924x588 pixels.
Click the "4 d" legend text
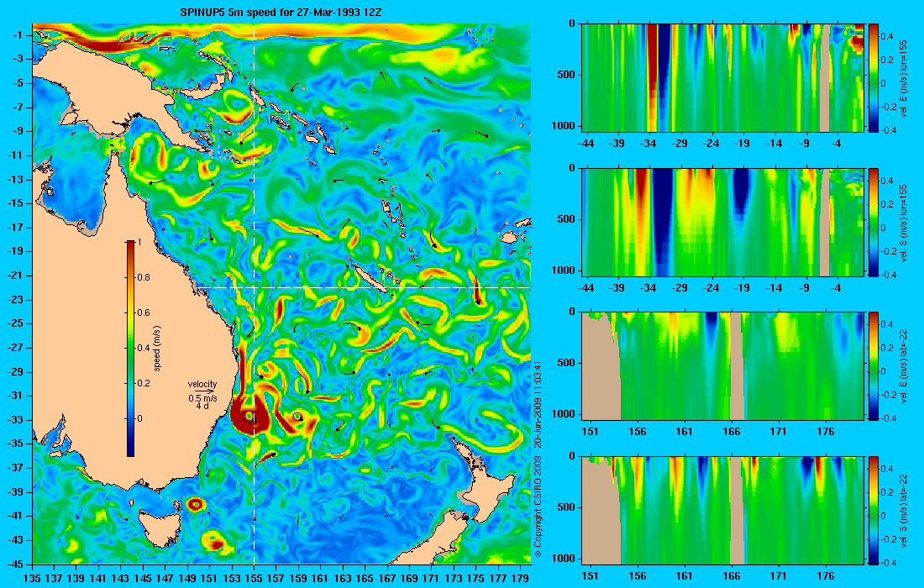[x=202, y=406]
